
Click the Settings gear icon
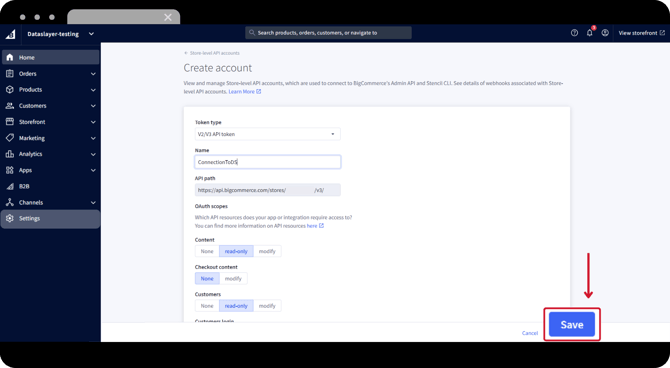point(10,218)
